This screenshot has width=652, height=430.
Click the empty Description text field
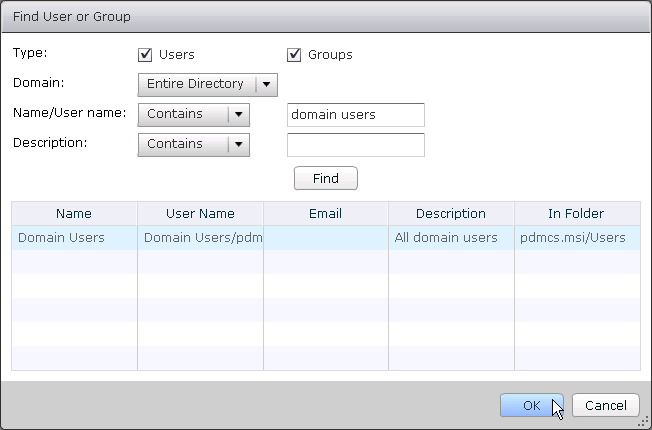(x=356, y=145)
